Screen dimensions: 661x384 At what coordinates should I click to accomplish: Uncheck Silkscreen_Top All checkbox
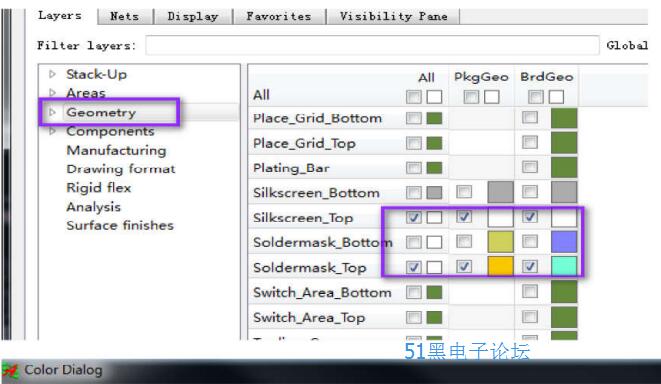[x=414, y=217]
